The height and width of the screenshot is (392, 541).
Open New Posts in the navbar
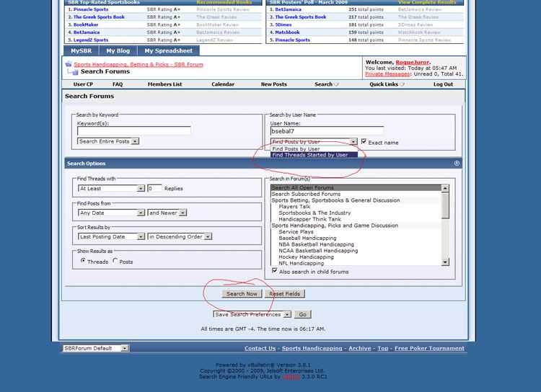click(273, 84)
